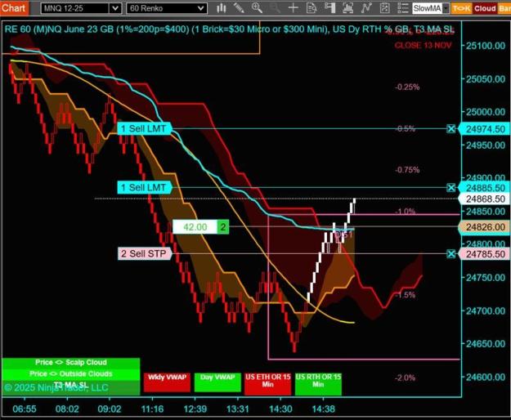Cancel order at 24885.50 with X
511x420 pixels.
click(451, 188)
